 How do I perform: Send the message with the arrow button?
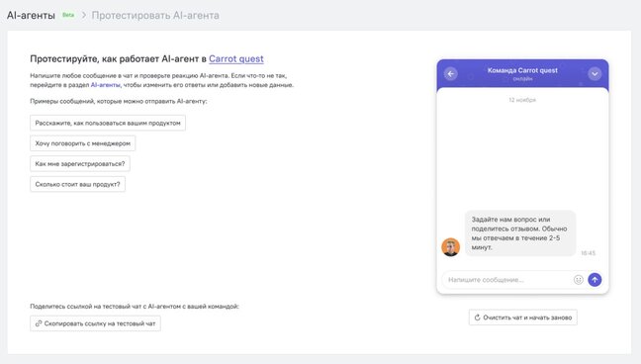tap(595, 280)
